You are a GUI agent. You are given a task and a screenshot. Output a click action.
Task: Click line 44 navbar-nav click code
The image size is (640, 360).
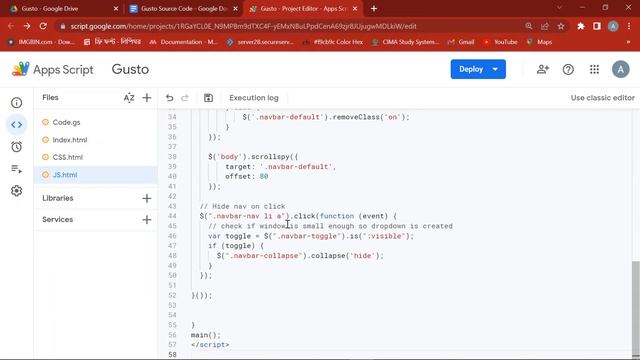tap(298, 216)
